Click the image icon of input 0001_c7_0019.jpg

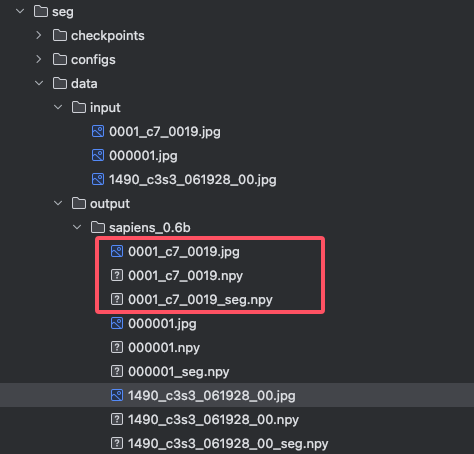[98, 131]
